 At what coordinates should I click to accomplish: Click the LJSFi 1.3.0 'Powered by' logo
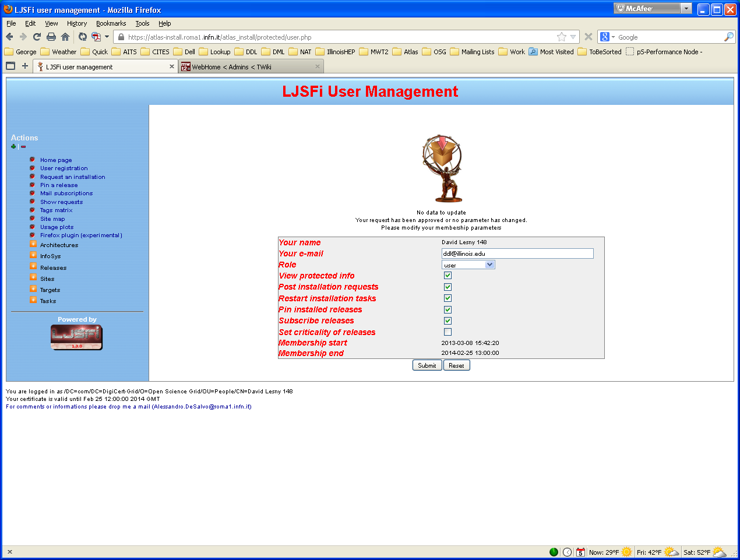(77, 337)
